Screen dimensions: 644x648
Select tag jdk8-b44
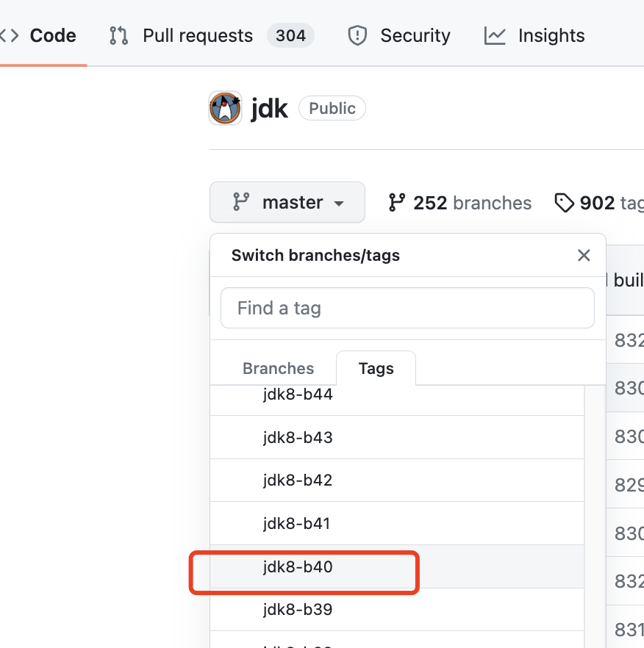tap(298, 395)
